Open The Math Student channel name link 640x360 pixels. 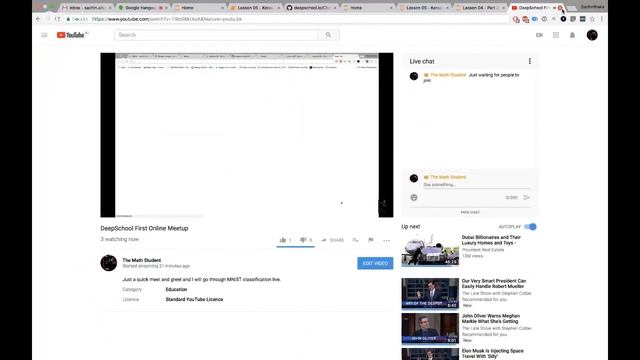point(142,260)
